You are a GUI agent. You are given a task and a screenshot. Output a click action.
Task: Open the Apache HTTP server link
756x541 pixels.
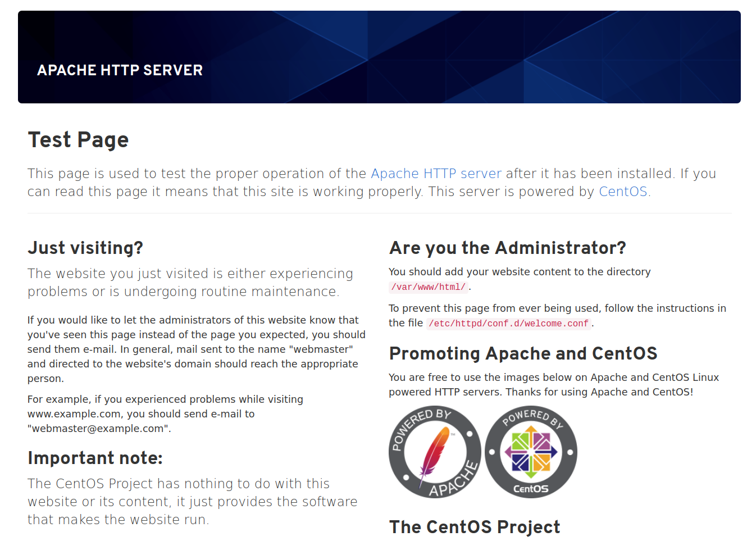pyautogui.click(x=436, y=174)
